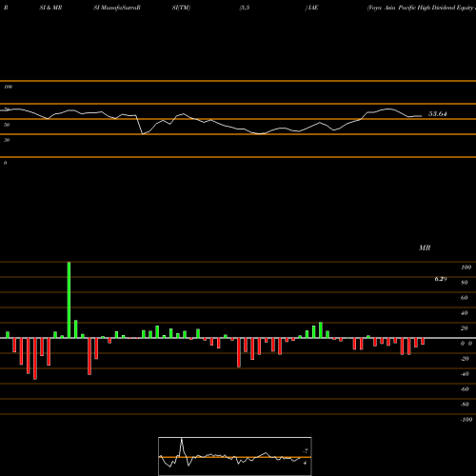Click the MR axis label 80

coord(465,283)
